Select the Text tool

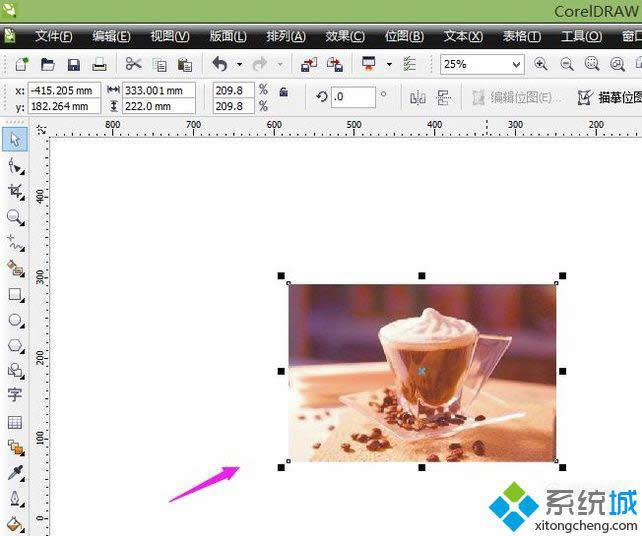(15, 395)
